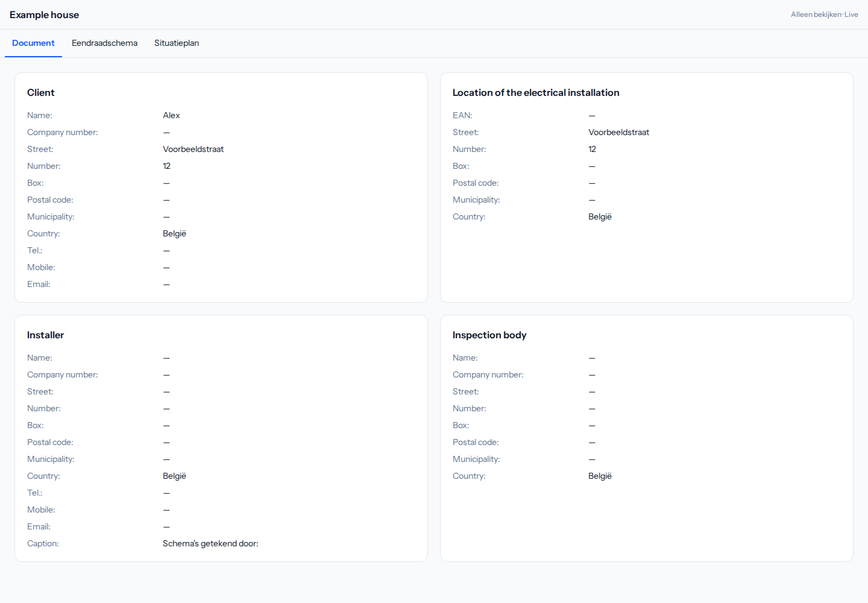Select Location of the electrical installation heading
Screen dimensions: 868x603
click(536, 92)
